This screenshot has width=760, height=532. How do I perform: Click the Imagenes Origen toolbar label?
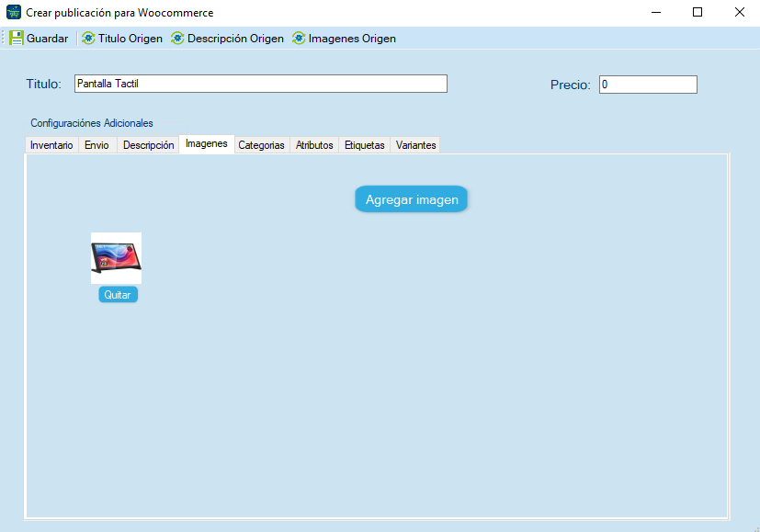pos(352,39)
